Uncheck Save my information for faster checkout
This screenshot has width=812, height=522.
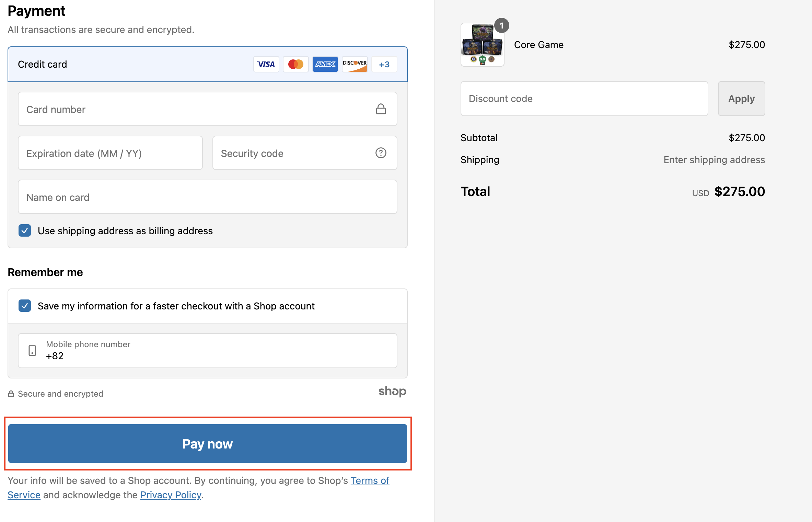(25, 306)
